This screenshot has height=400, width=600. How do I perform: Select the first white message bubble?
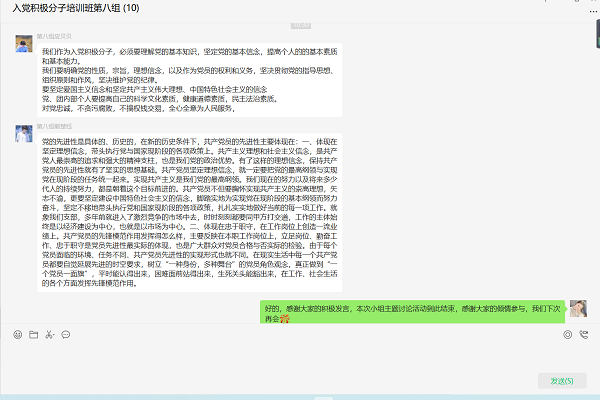click(189, 80)
